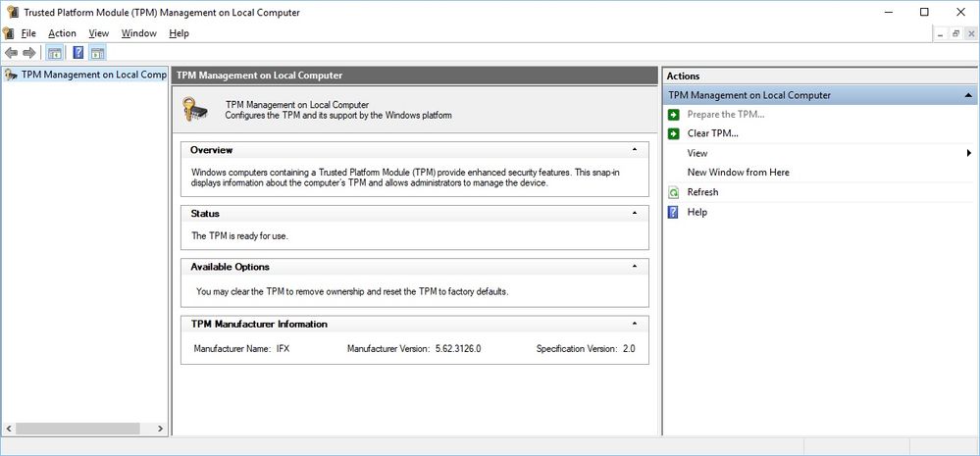Viewport: 980px width, 456px height.
Task: Click 'Windows computers containing a Trusted Platform Module' paragraph
Action: click(405, 177)
